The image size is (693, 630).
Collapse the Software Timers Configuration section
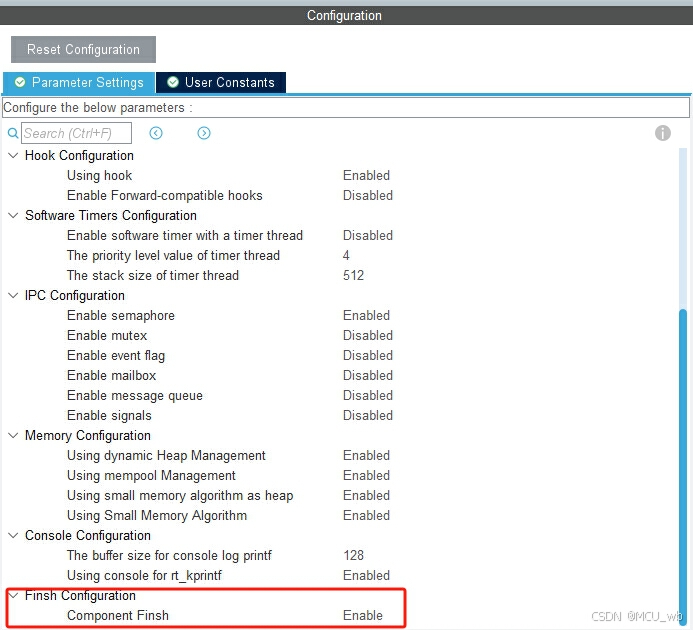pos(13,215)
